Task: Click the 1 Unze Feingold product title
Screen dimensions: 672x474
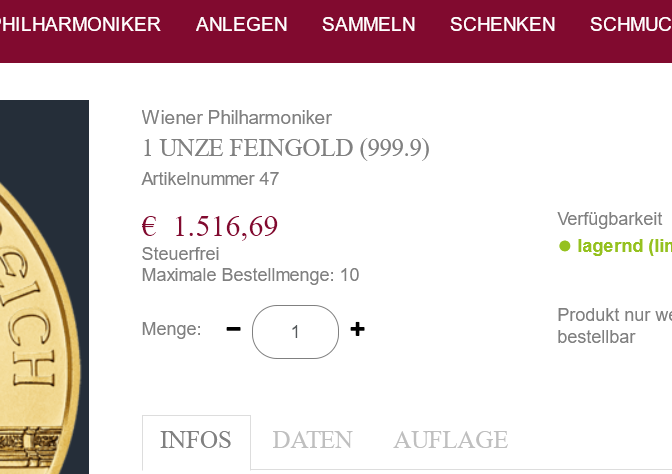Action: click(286, 148)
